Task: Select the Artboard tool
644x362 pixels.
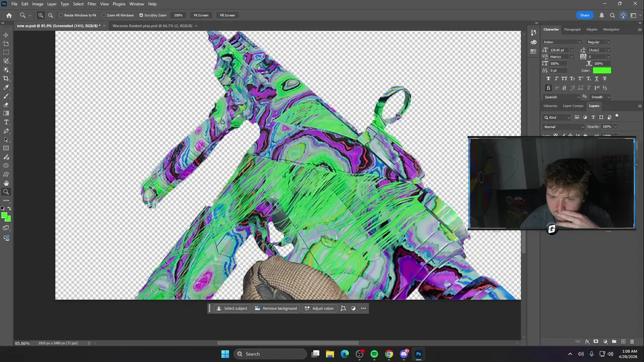Action: tap(6, 43)
